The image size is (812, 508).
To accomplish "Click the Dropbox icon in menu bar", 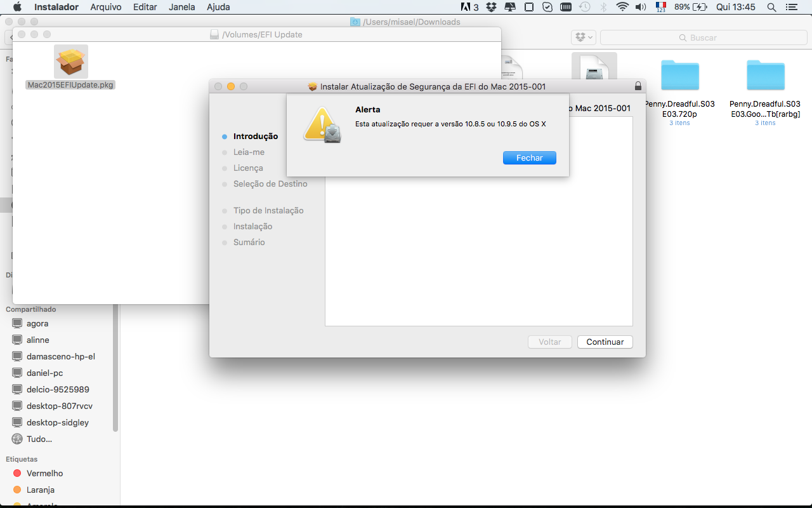I will [491, 7].
